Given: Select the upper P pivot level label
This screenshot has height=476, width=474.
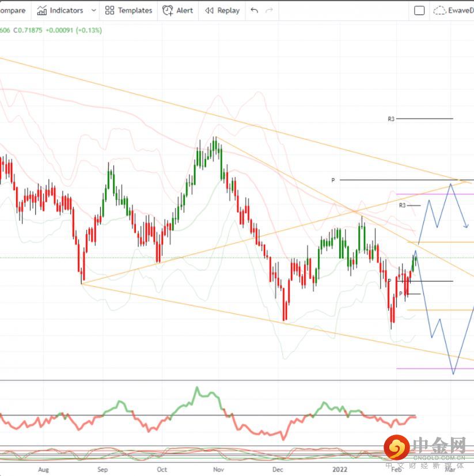Looking at the screenshot, I should [x=333, y=180].
